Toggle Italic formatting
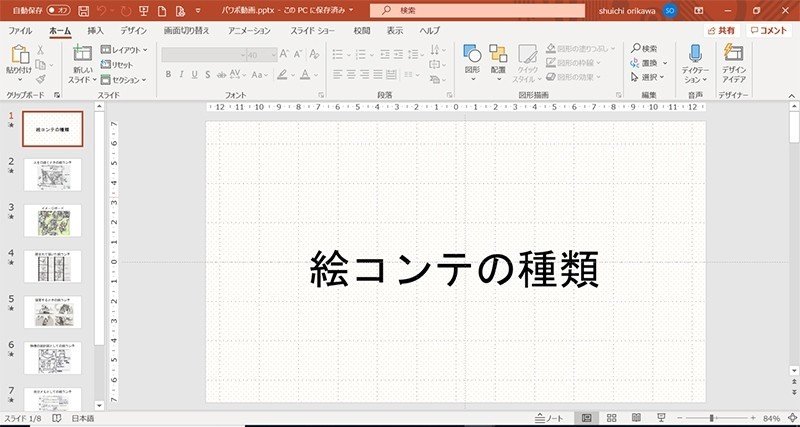This screenshot has width=800, height=427. (181, 74)
